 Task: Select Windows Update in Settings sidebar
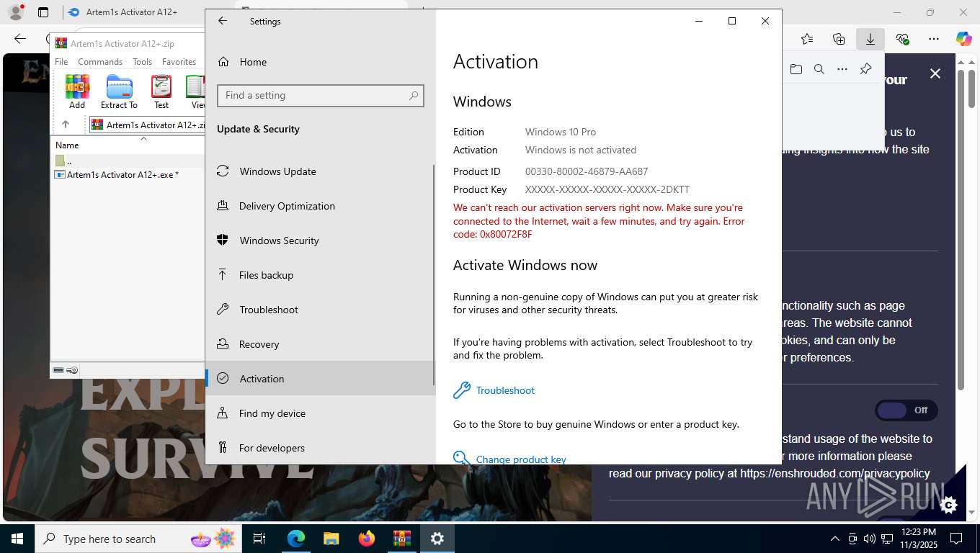click(x=321, y=171)
